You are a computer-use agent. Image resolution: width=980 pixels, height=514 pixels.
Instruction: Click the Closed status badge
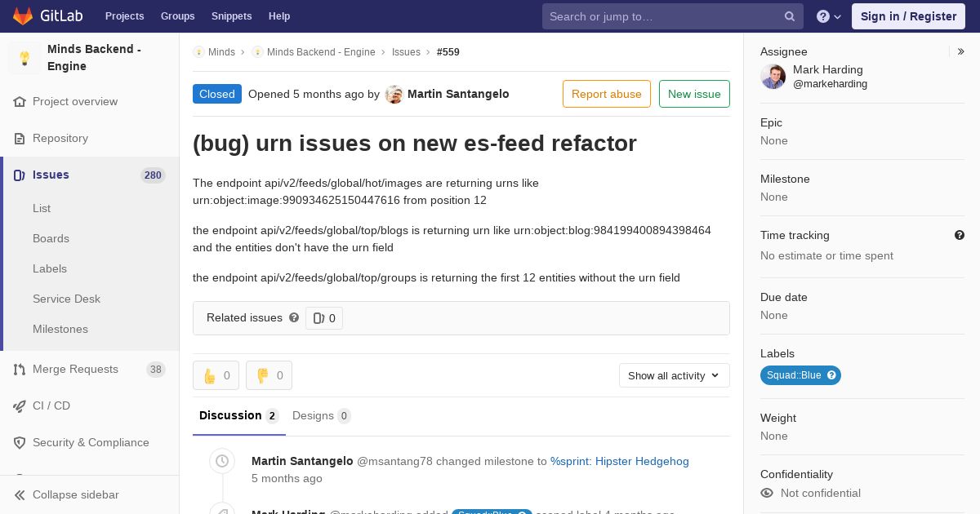pyautogui.click(x=217, y=94)
